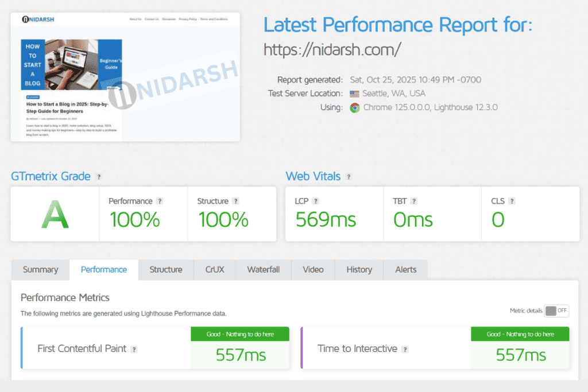
Task: Open the GTmetrix Grade help tooltip
Action: tap(99, 177)
